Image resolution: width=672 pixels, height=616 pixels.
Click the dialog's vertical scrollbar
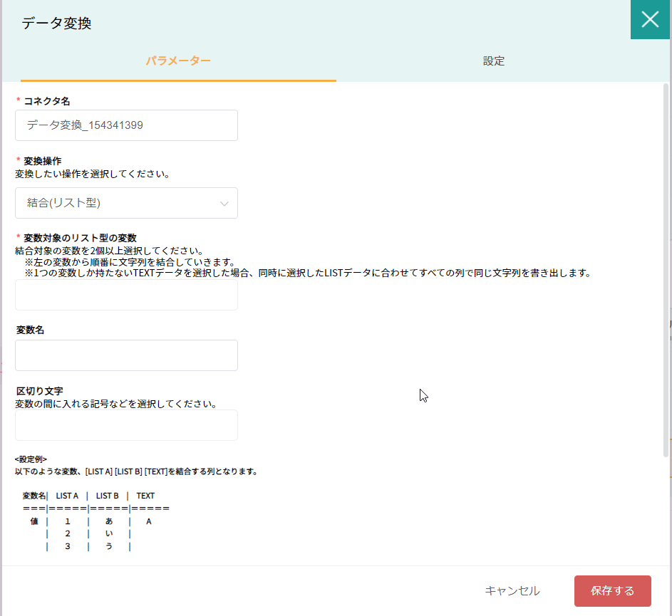tap(666, 271)
